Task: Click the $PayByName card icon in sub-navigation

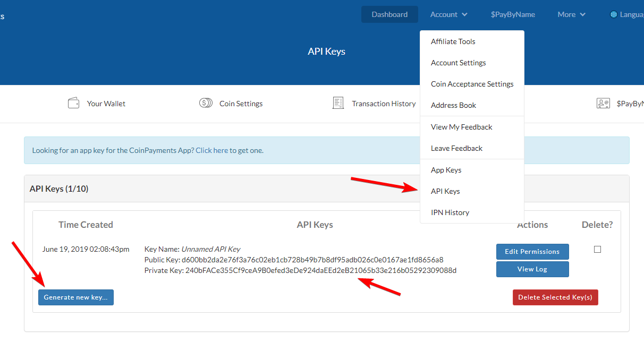Action: (x=603, y=103)
